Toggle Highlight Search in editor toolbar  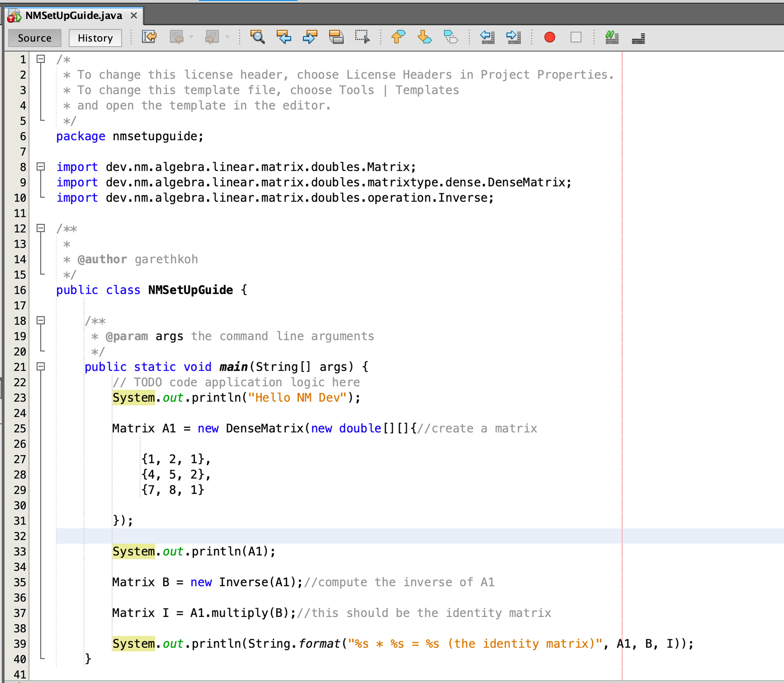click(336, 37)
